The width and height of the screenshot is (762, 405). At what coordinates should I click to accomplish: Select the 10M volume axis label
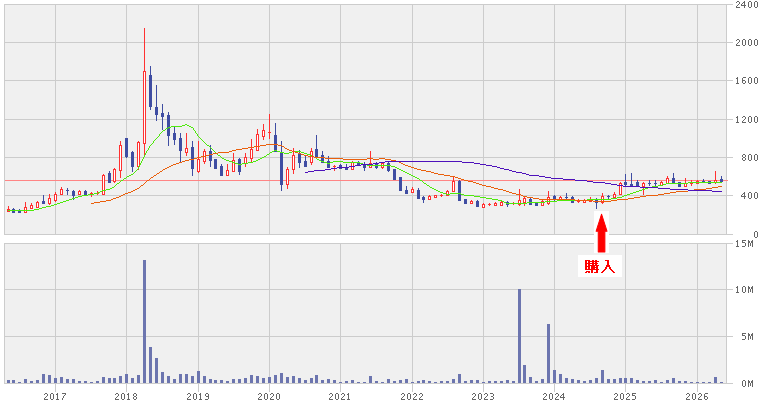745,290
